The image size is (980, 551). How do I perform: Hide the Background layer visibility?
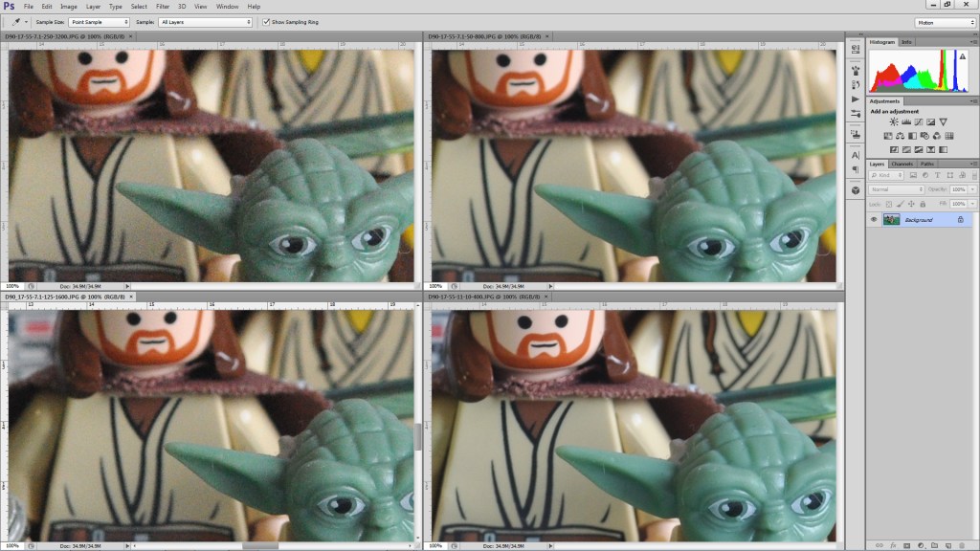pyautogui.click(x=874, y=220)
